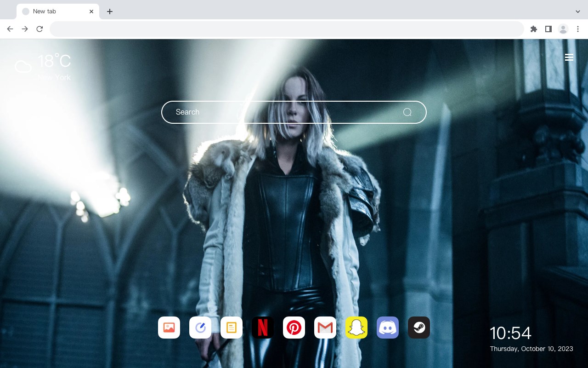Go back to the previous page
Screen dimensions: 588x368
click(10, 29)
